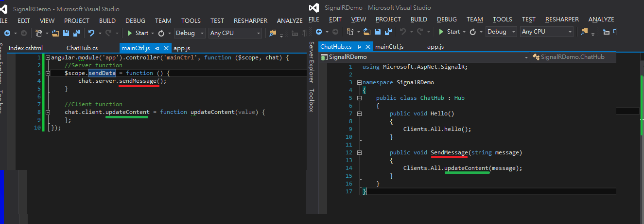This screenshot has width=644, height=224.
Task: Undo last edit in left window toolbar
Action: (91, 33)
